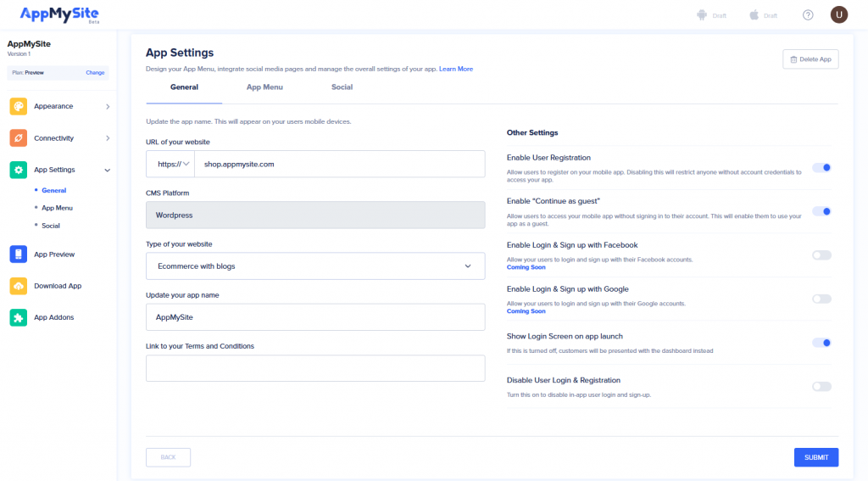The width and height of the screenshot is (868, 481).
Task: Open the help question mark icon
Action: coord(808,15)
